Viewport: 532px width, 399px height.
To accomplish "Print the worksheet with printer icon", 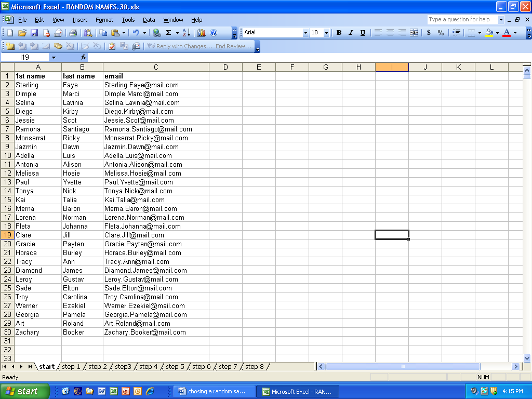I will click(73, 33).
